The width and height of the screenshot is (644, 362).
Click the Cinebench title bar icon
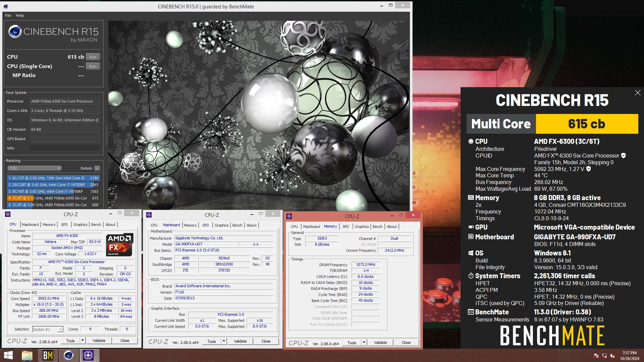click(6, 6)
